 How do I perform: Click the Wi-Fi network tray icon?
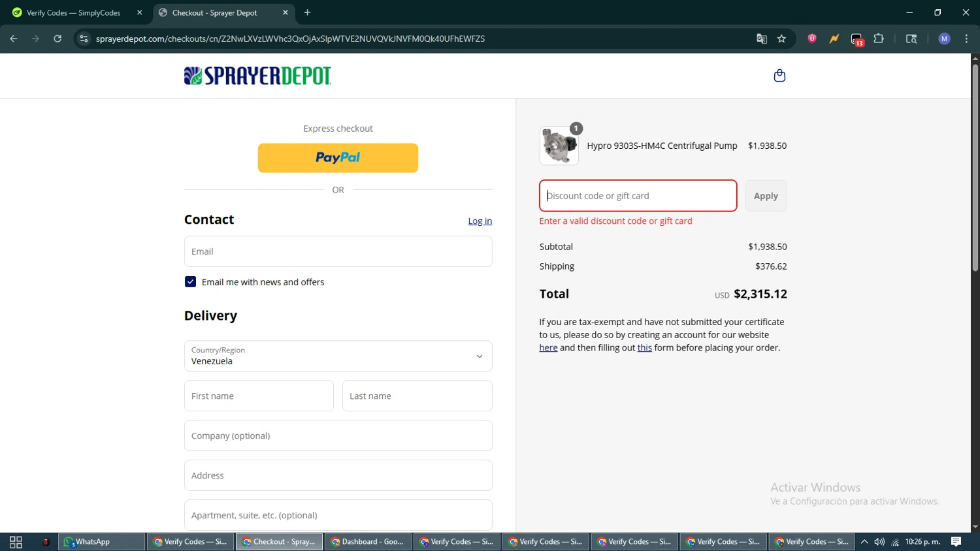point(895,542)
